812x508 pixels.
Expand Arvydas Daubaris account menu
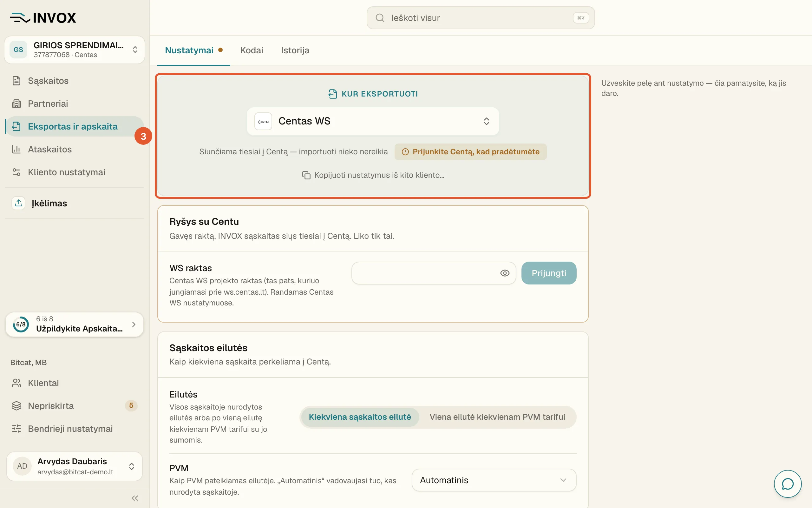[75, 466]
